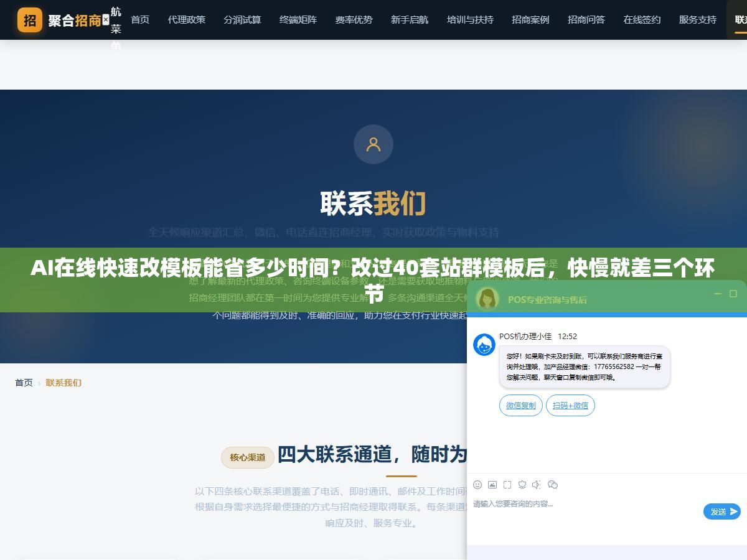Open the 首页 nav item
Screen dimensions: 747x560
tap(140, 20)
